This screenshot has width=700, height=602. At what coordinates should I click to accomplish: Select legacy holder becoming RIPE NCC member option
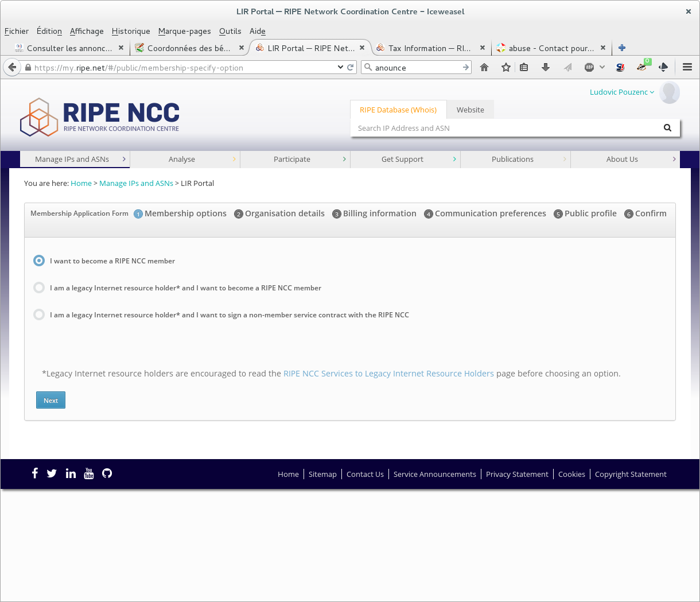tap(39, 288)
